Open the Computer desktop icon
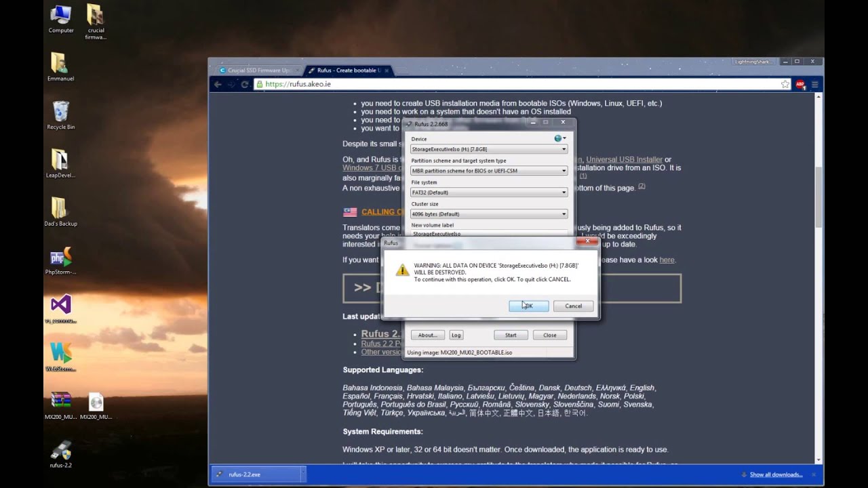Screen dimensions: 868x488 click(61, 19)
